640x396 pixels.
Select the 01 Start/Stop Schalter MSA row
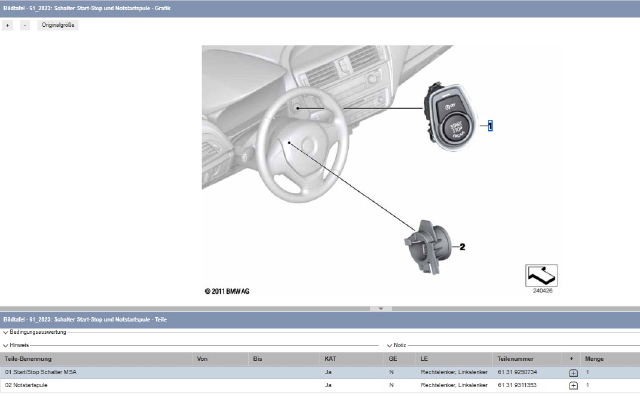pos(320,372)
